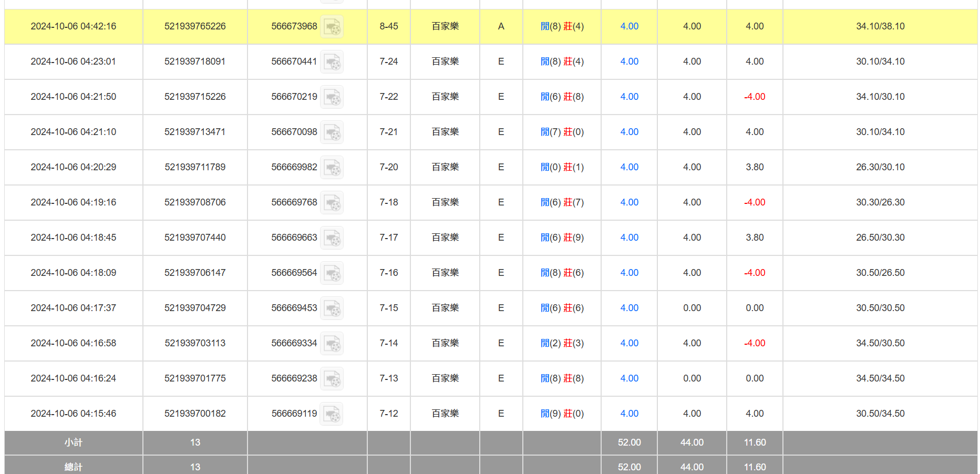Play the replay icon for 566669564
The width and height of the screenshot is (980, 474).
click(x=332, y=273)
